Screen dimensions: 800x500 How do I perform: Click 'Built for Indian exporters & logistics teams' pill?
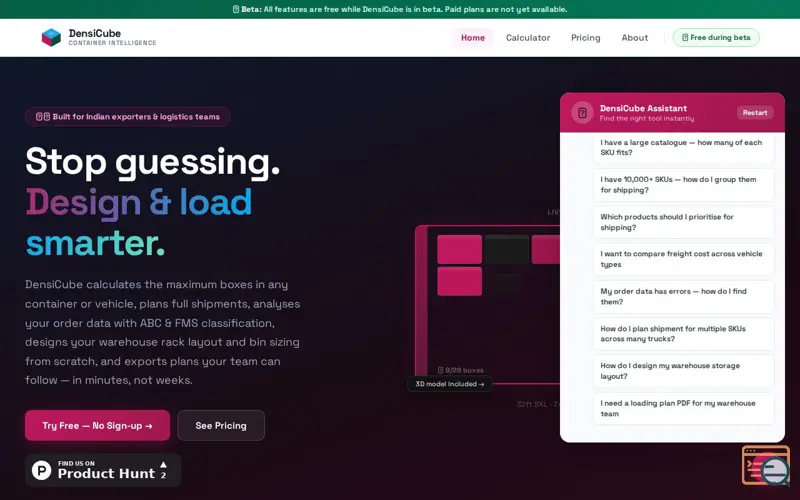[x=128, y=117]
